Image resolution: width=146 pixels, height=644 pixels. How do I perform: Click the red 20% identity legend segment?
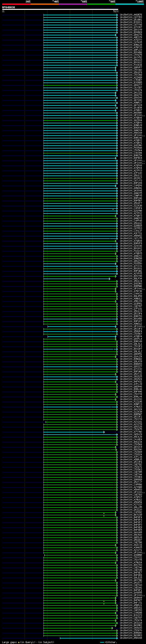coord(16,4)
